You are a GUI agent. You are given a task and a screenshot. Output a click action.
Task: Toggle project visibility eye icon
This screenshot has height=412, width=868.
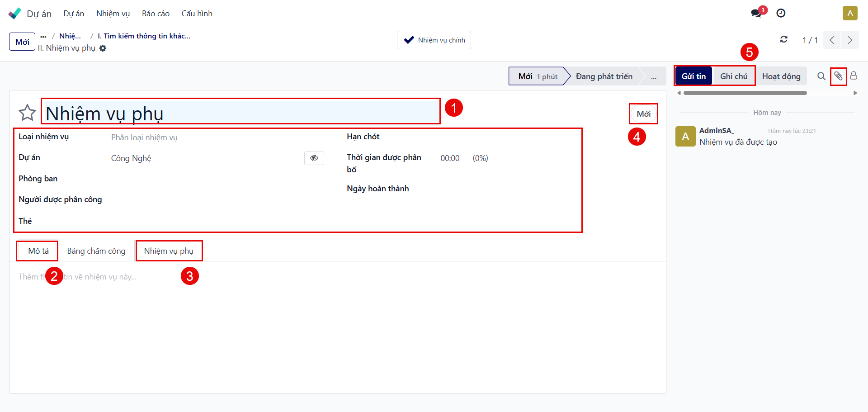[x=314, y=158]
